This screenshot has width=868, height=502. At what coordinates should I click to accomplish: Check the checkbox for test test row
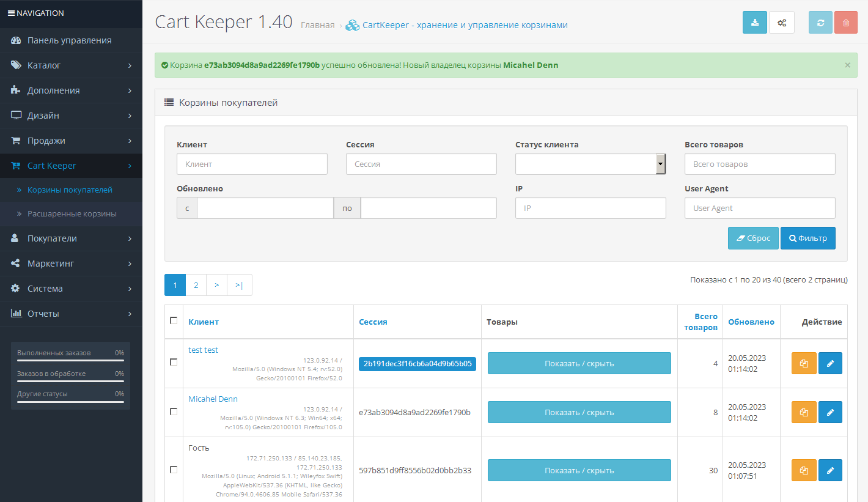click(x=174, y=362)
